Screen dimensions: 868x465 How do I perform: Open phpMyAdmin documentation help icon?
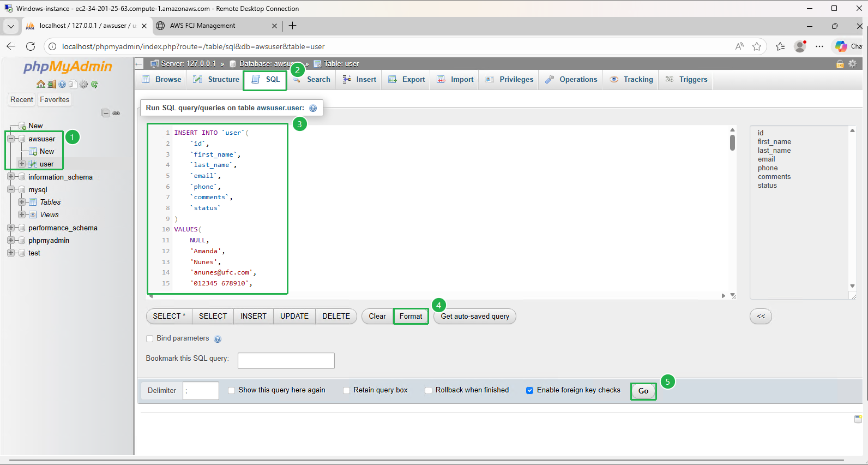pyautogui.click(x=62, y=84)
